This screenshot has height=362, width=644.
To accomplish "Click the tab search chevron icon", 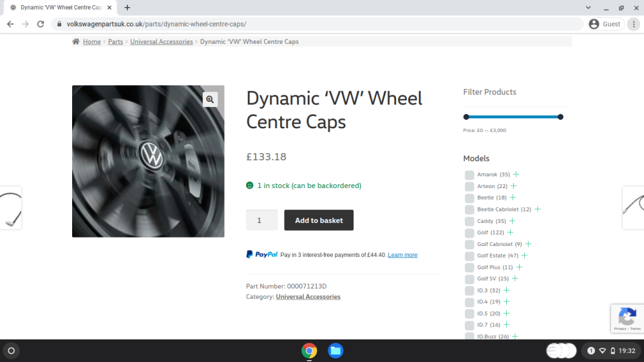I will point(588,7).
